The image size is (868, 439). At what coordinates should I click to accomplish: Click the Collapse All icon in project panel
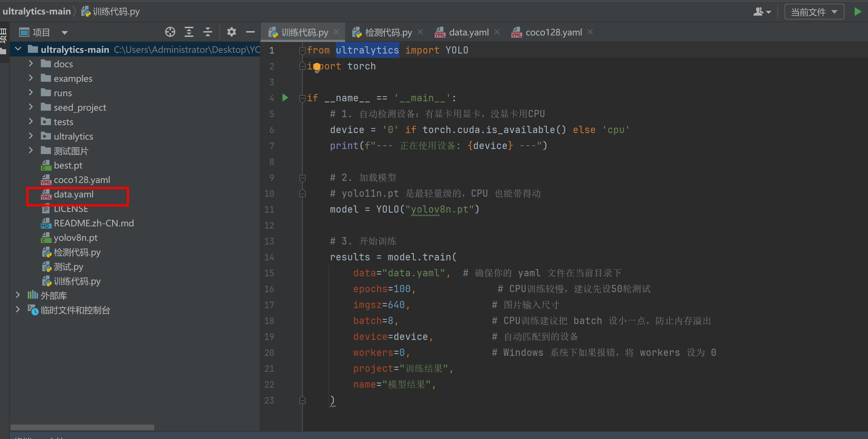[208, 32]
